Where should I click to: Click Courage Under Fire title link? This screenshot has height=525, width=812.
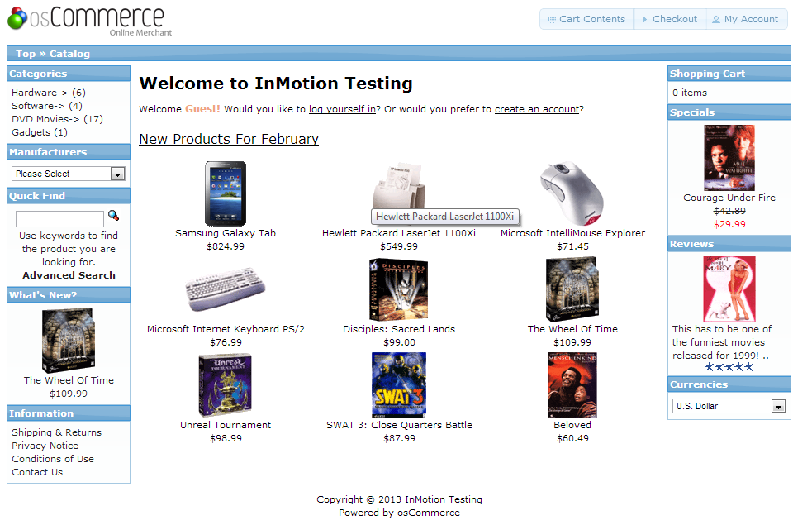pos(729,198)
